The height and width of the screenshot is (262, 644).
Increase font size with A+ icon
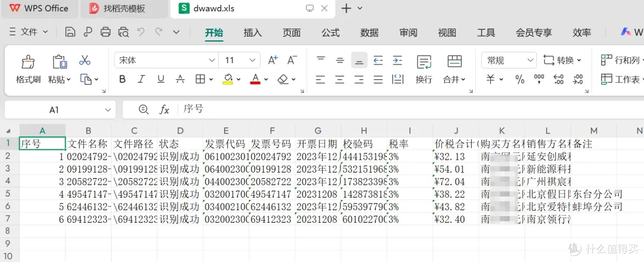click(x=273, y=60)
